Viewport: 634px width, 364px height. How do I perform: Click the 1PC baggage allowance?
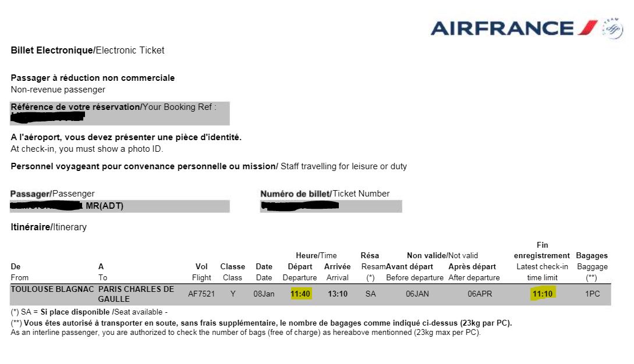pyautogui.click(x=592, y=294)
